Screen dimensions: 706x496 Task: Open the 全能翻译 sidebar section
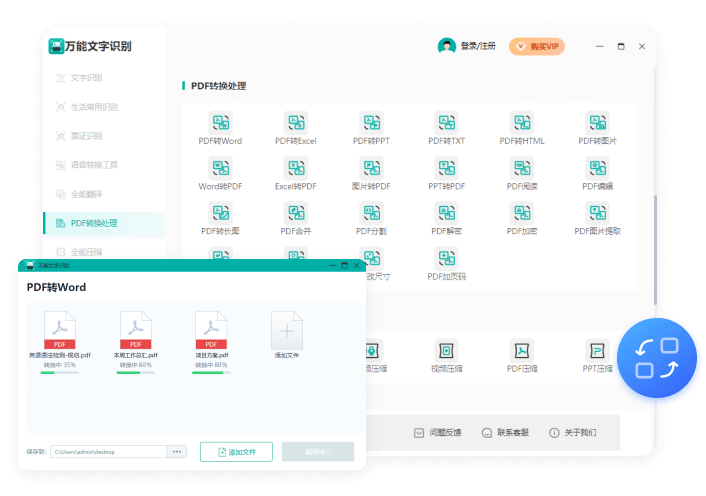86,194
